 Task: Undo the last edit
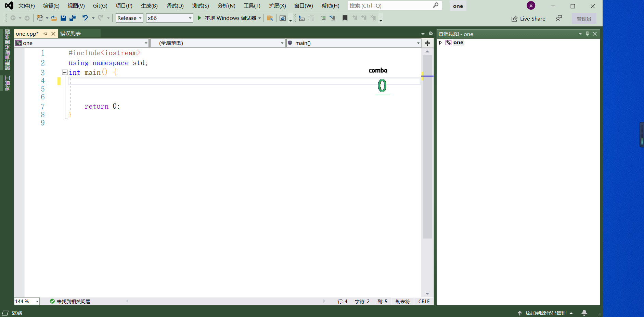85,18
